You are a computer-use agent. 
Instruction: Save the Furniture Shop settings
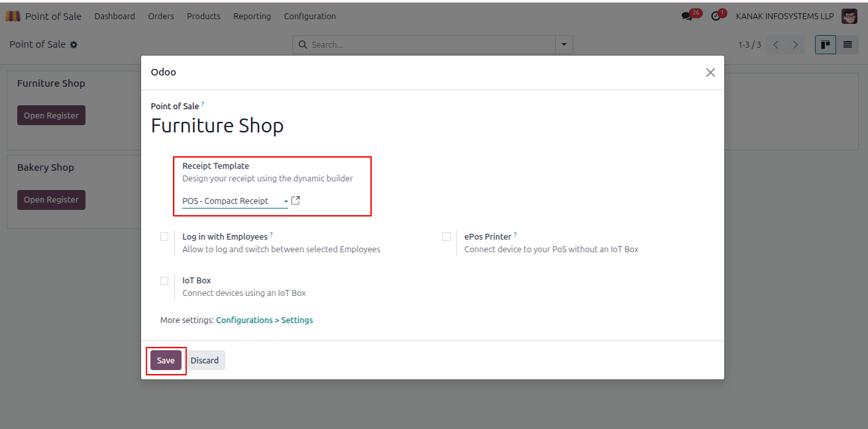[166, 360]
